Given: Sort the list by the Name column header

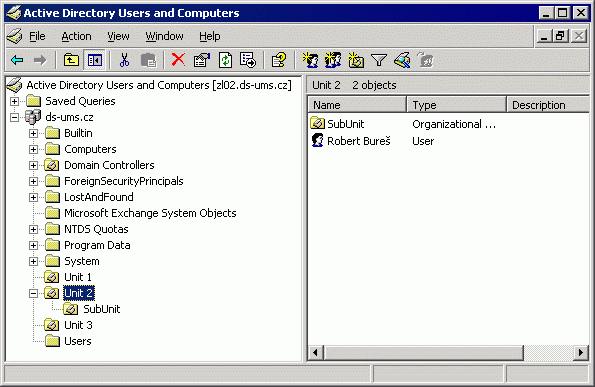Looking at the screenshot, I should tap(357, 105).
